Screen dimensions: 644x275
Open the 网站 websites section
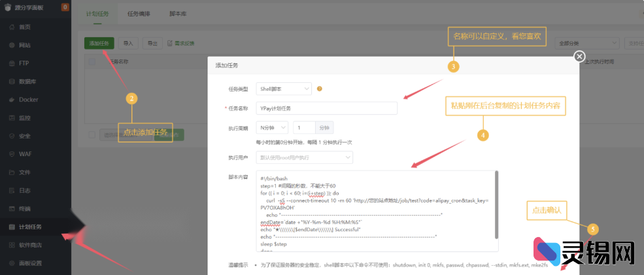tap(25, 45)
